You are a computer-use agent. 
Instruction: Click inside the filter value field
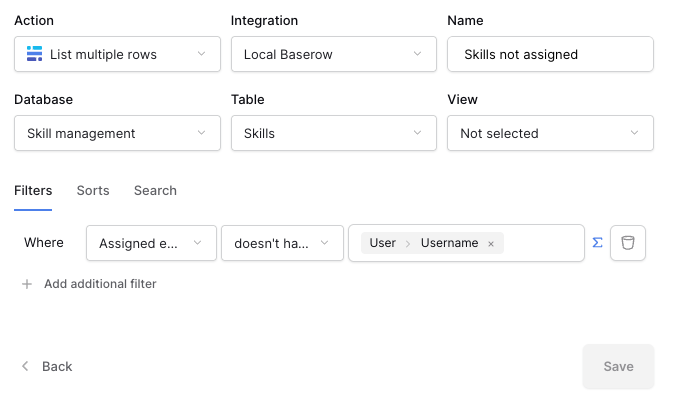[x=543, y=243]
